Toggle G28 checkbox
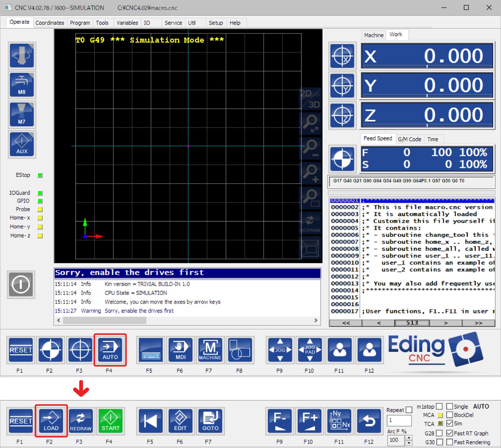Image resolution: width=501 pixels, height=448 pixels. pyautogui.click(x=440, y=433)
